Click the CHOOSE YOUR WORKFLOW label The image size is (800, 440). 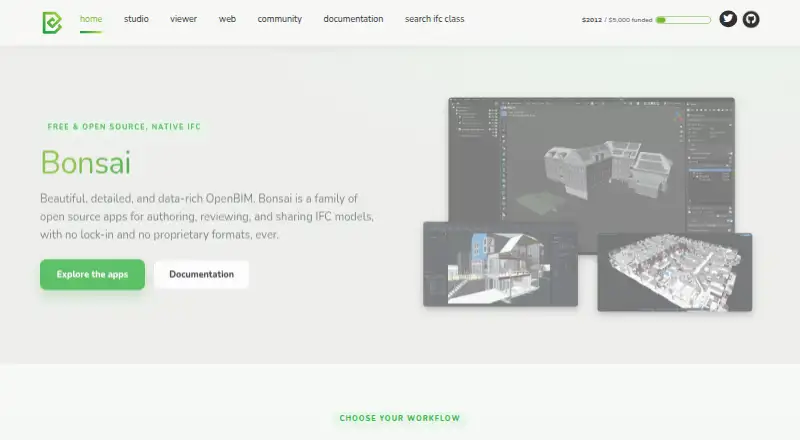point(400,418)
